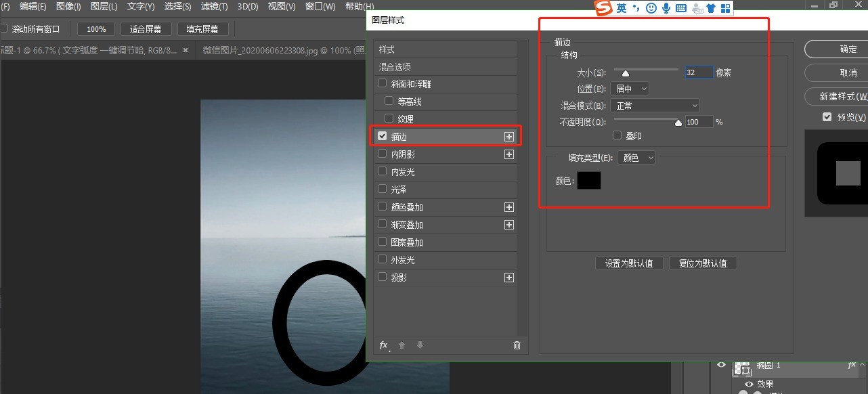Click the black stroke color swatch
The width and height of the screenshot is (868, 394).
click(x=588, y=181)
